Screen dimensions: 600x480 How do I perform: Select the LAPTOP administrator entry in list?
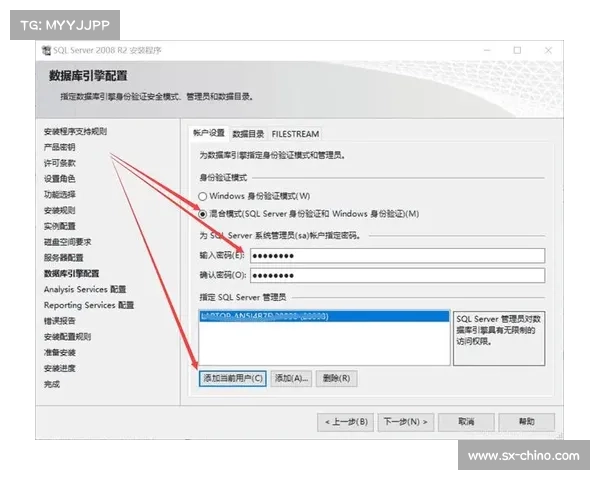[x=324, y=316]
